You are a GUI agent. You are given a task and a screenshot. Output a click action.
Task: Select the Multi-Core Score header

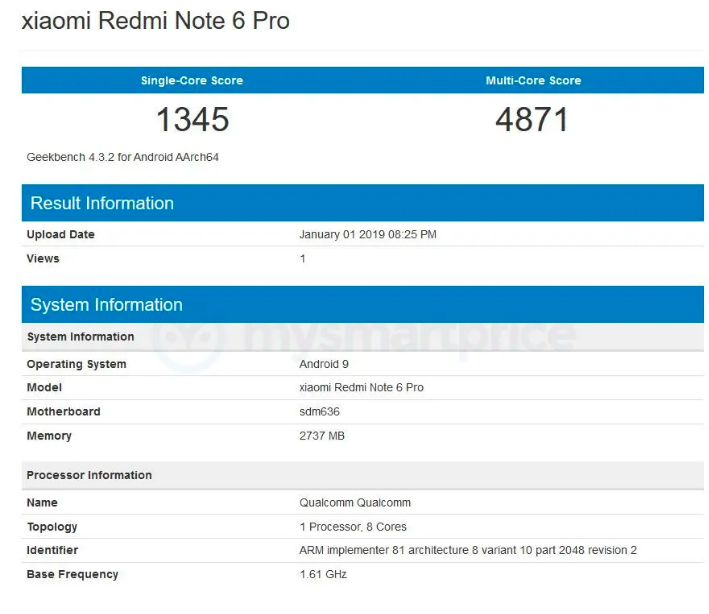533,80
